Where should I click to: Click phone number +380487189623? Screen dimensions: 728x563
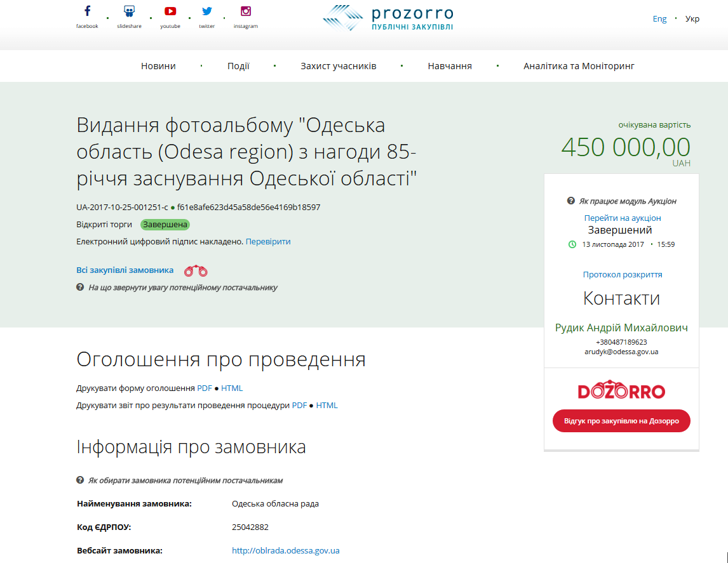point(621,342)
